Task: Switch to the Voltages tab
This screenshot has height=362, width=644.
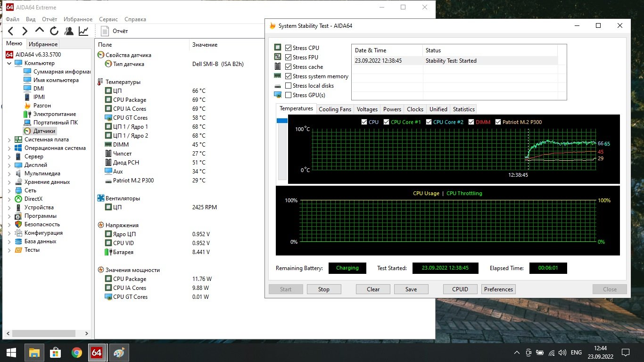Action: coord(367,109)
